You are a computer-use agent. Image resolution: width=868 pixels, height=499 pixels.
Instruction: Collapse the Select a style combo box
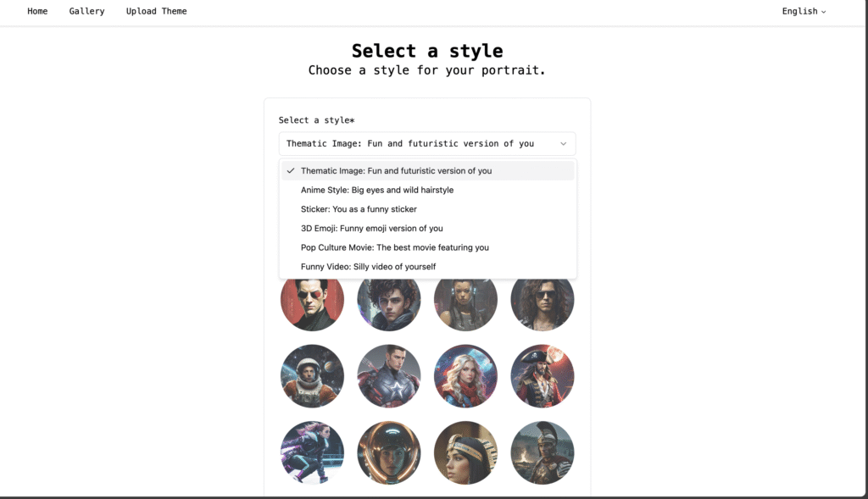click(427, 144)
